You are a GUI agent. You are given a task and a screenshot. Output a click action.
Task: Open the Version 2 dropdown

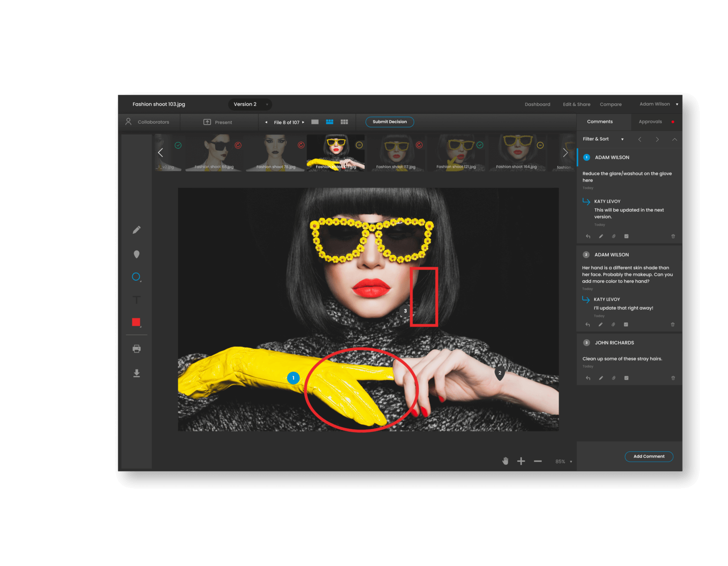pyautogui.click(x=249, y=104)
